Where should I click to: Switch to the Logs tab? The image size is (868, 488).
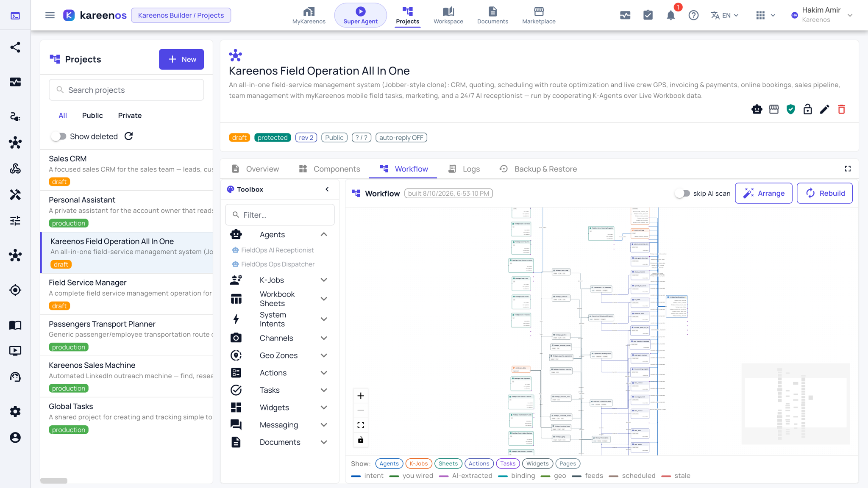click(x=464, y=169)
